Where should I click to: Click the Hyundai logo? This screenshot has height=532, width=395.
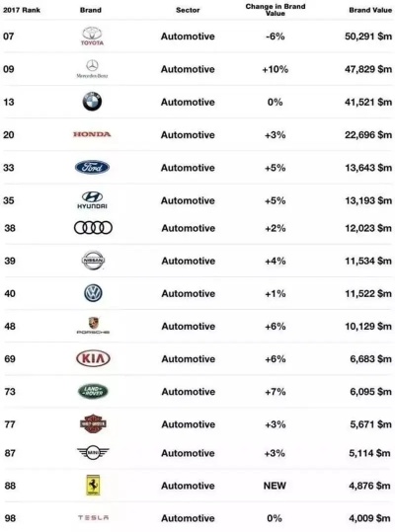[x=92, y=199]
